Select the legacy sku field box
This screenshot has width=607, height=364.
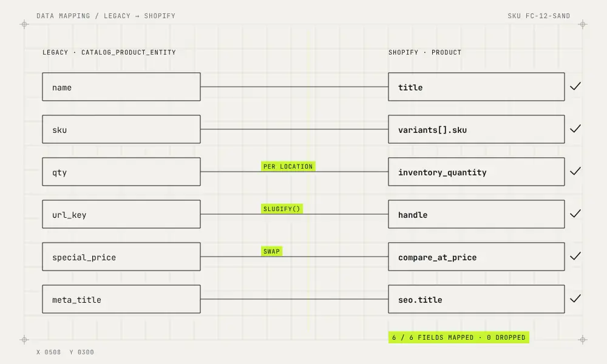click(x=121, y=129)
